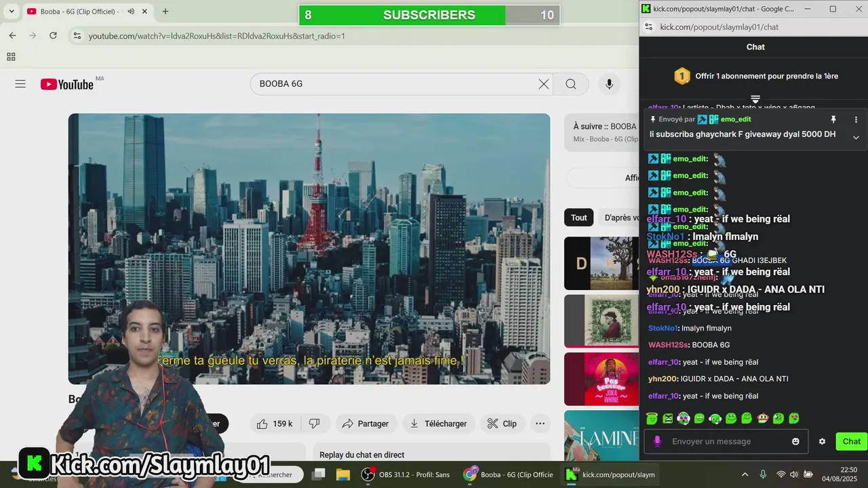This screenshot has height=488, width=868.
Task: Click WASH12Ss username on BOOBA 6G message
Action: pyautogui.click(x=669, y=345)
